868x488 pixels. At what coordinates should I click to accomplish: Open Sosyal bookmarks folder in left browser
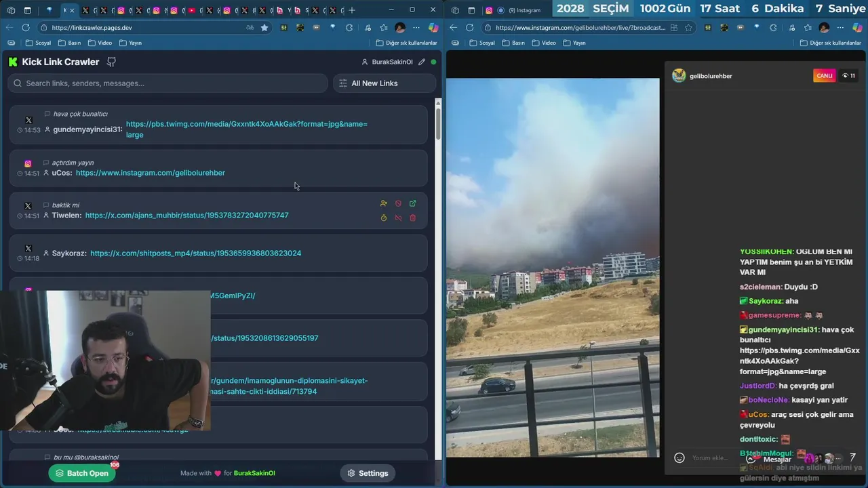[x=38, y=43]
